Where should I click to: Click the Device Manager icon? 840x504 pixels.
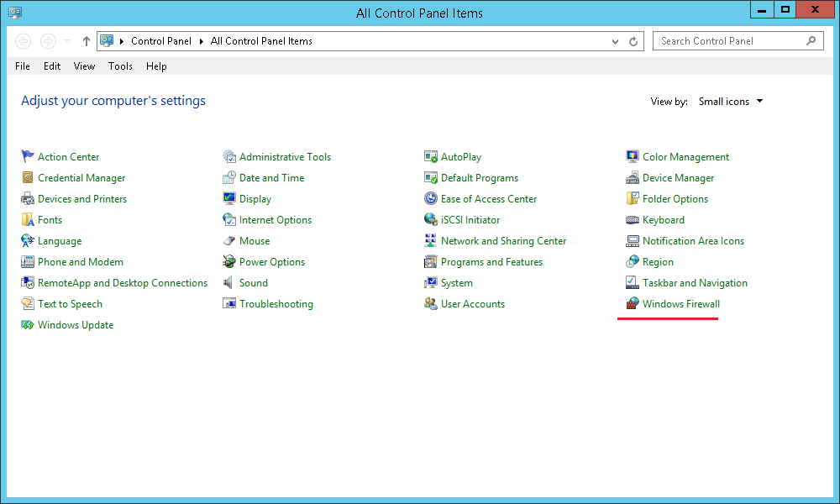(633, 177)
